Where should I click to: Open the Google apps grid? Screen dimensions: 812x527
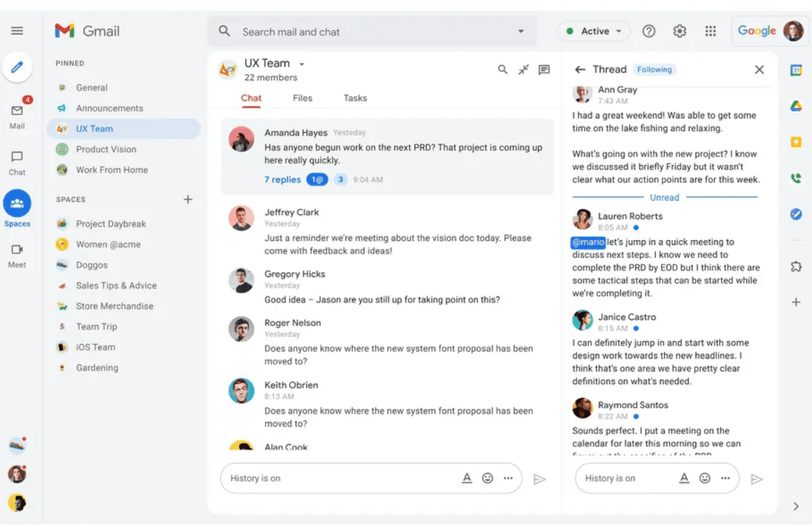(x=710, y=31)
